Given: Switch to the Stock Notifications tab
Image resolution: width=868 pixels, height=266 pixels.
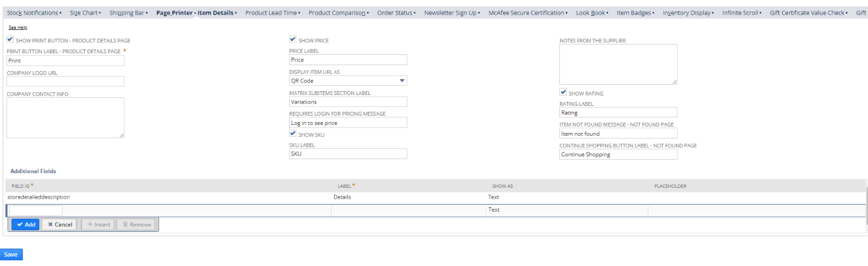Looking at the screenshot, I should coord(33,13).
